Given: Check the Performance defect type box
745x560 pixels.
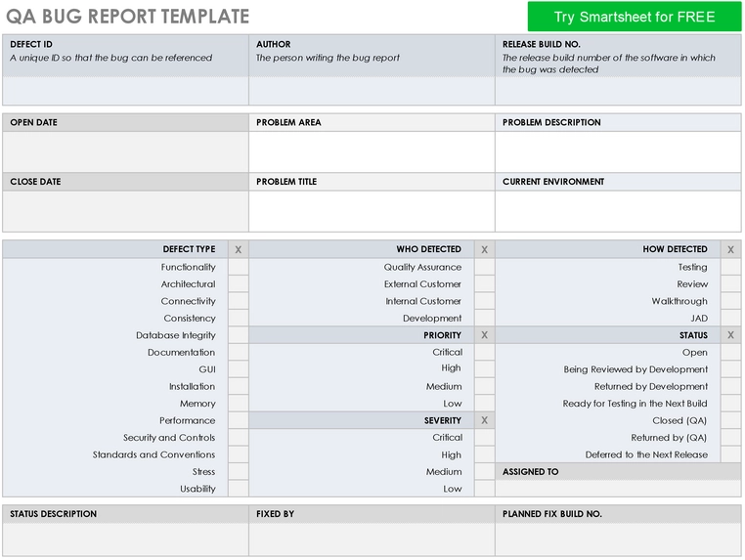Looking at the screenshot, I should pos(238,420).
